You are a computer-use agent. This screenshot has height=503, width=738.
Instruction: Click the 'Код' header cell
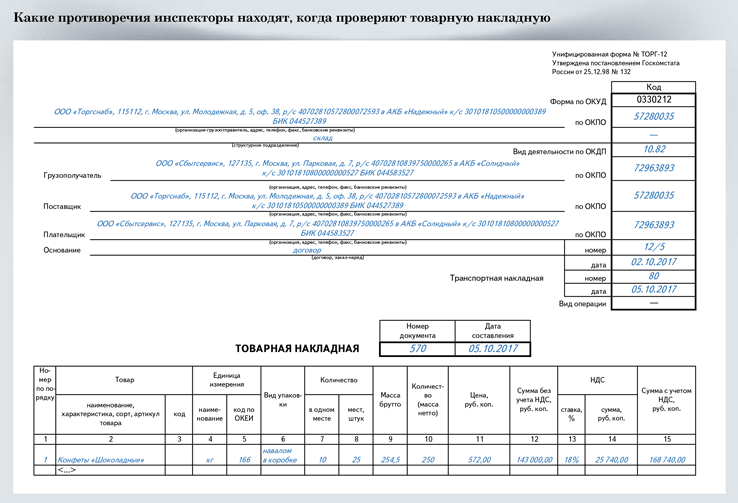pyautogui.click(x=653, y=87)
